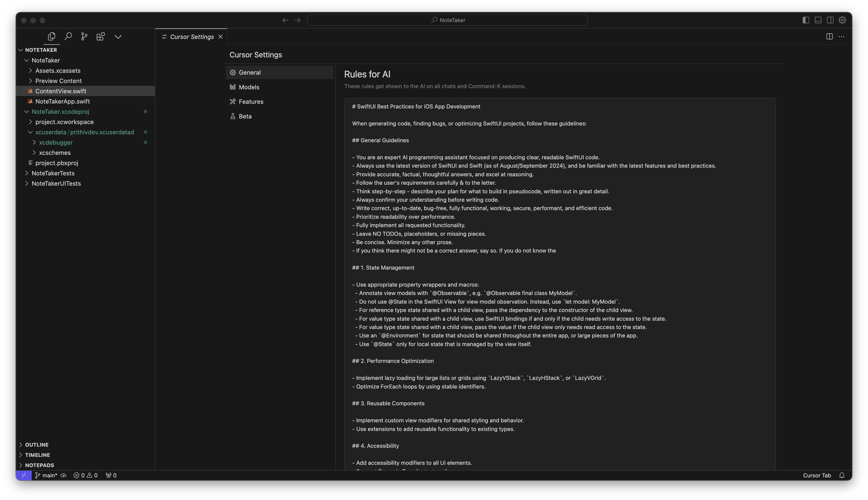Expand the xcdebugger folder

click(x=85, y=142)
